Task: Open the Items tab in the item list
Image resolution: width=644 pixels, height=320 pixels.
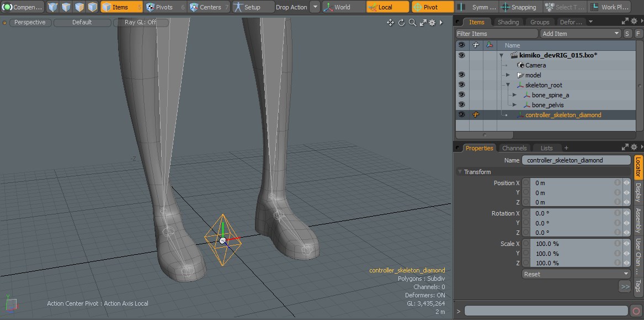Action: [x=477, y=22]
